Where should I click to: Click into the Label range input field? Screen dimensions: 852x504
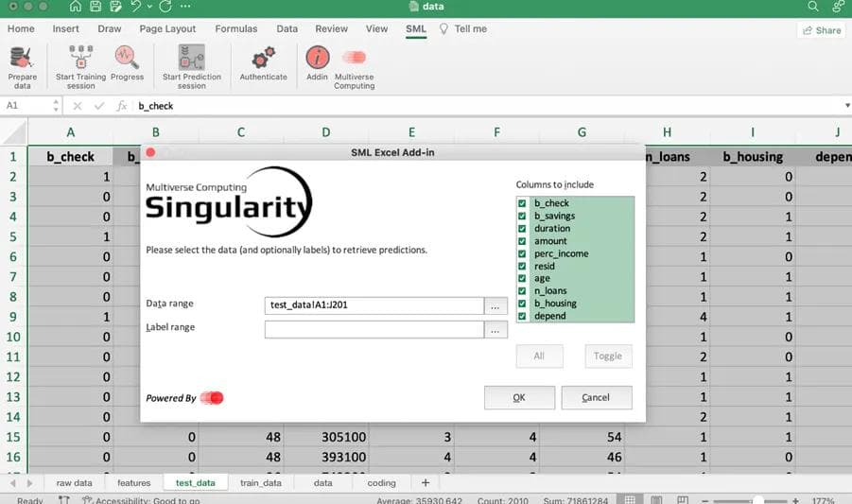coord(374,329)
